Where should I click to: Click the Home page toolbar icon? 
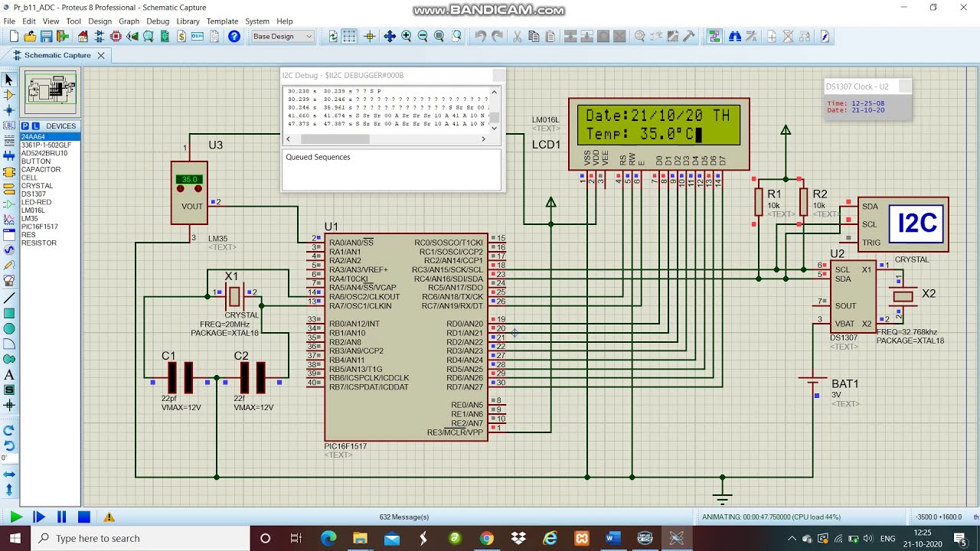click(x=83, y=36)
